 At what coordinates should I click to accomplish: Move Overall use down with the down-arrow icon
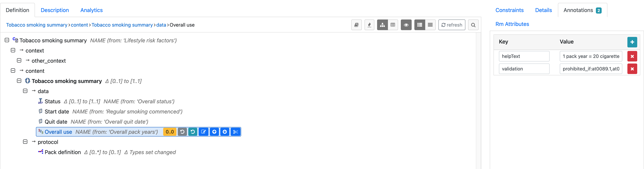pos(225,132)
